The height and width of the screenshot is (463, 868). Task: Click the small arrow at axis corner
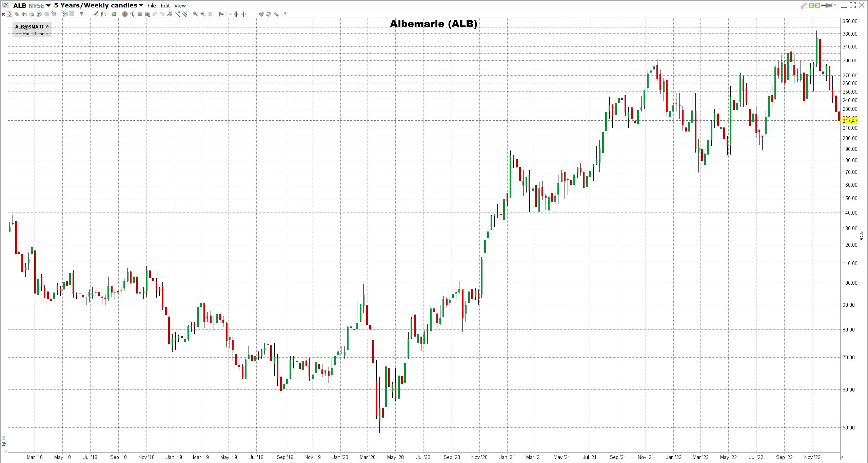[x=842, y=457]
